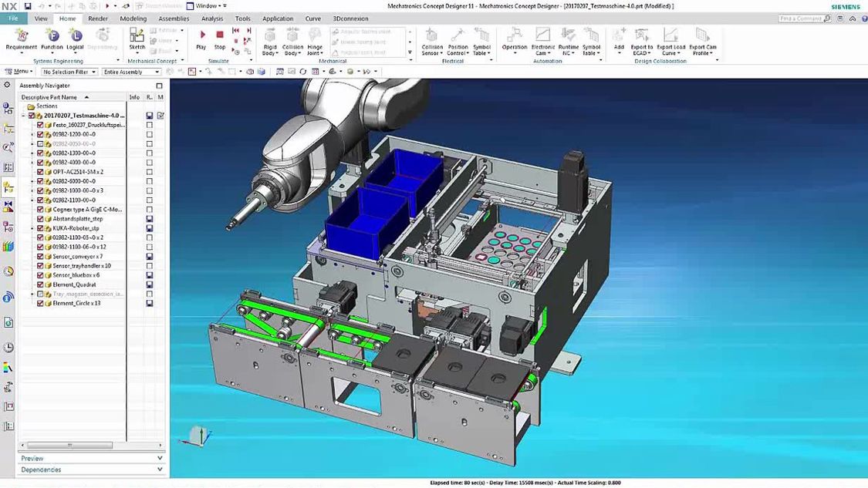868x488 pixels.
Task: Click the Operation icon in Automation group
Action: pyautogui.click(x=515, y=35)
